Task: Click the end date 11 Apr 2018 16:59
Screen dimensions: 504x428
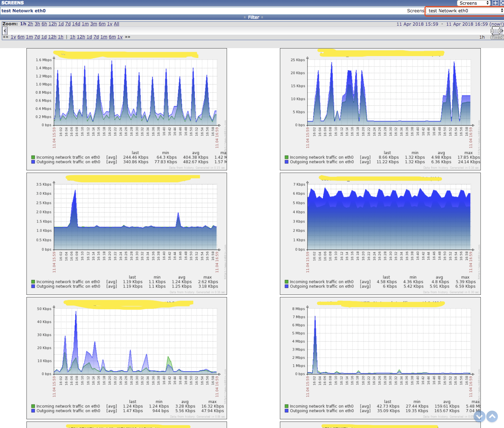Action: [467, 24]
